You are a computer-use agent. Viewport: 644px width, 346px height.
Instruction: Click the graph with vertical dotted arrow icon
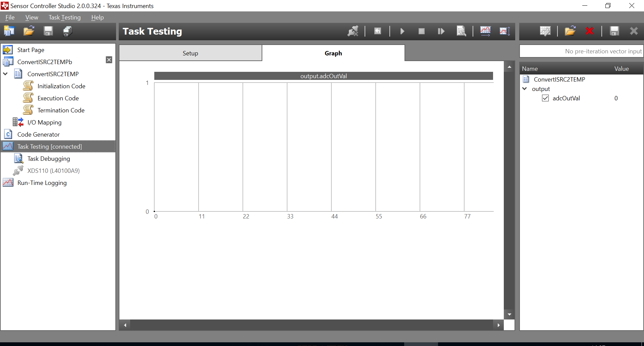(505, 31)
